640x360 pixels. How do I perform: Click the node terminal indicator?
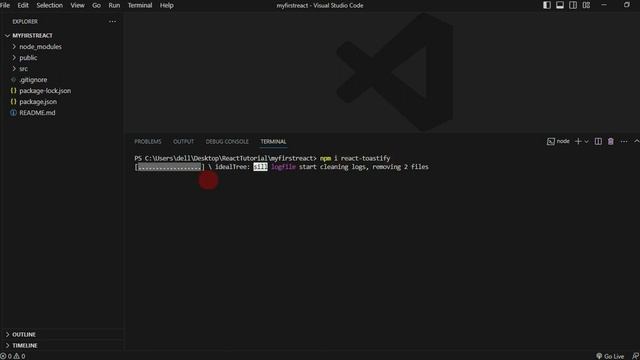(558, 141)
